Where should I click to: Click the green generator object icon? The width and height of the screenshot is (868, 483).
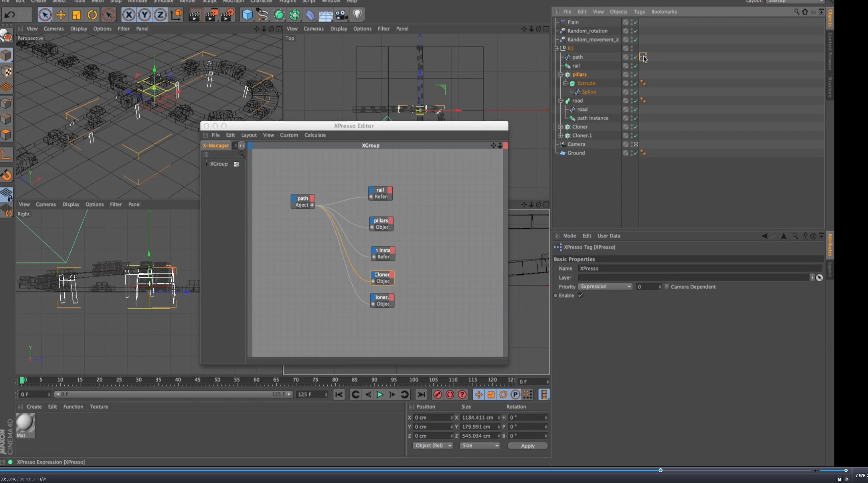pyautogui.click(x=279, y=15)
